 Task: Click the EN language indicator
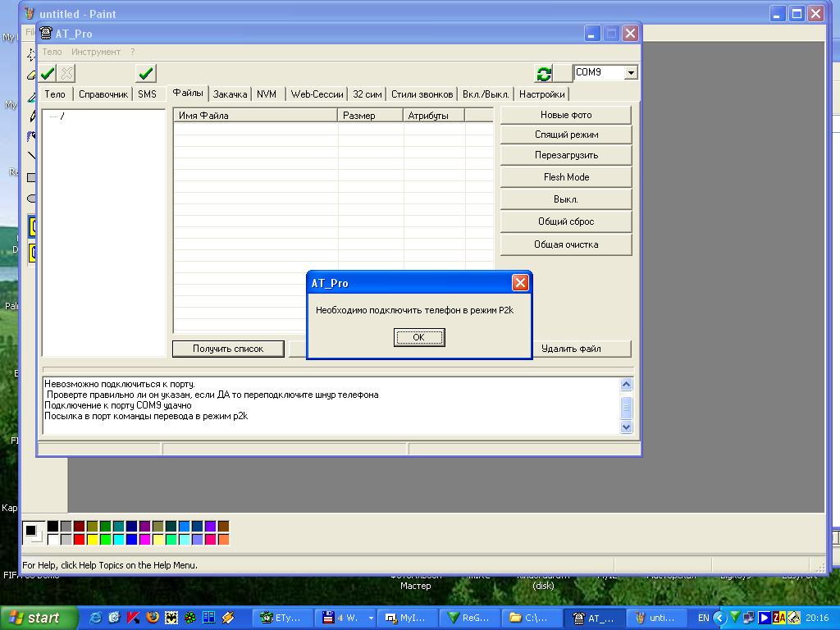point(703,618)
